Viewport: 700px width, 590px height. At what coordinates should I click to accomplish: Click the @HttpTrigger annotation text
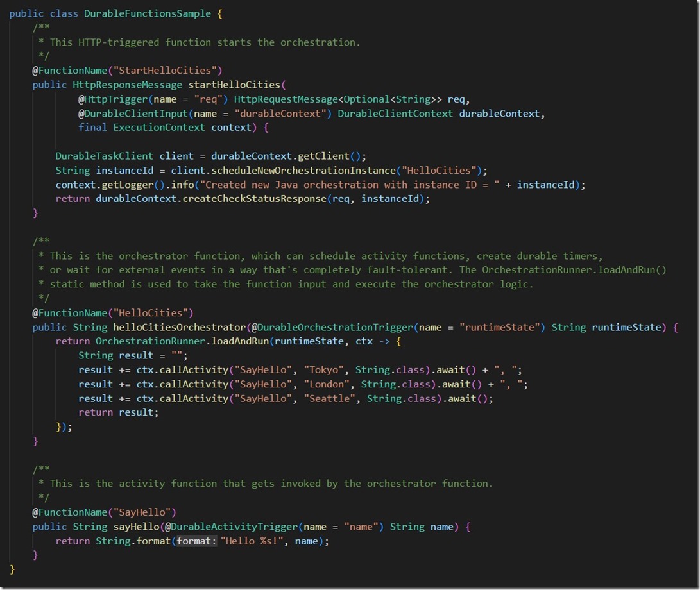112,99
